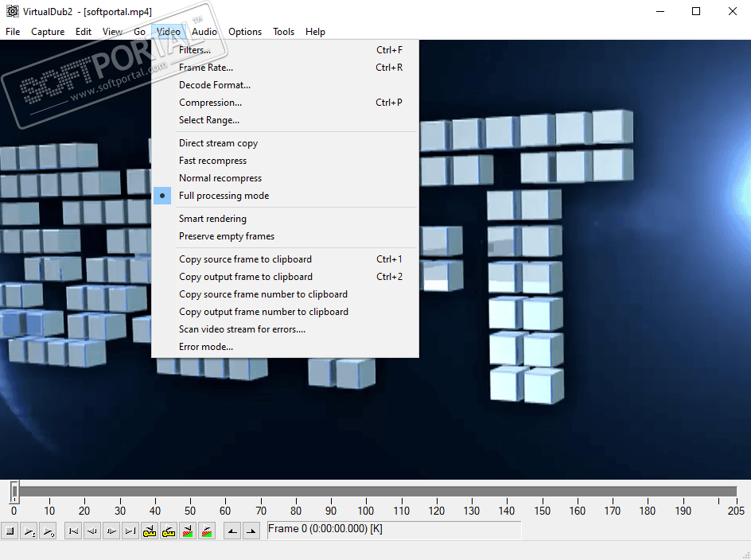Click the Stop playback button
751x560 pixels.
click(x=10, y=531)
